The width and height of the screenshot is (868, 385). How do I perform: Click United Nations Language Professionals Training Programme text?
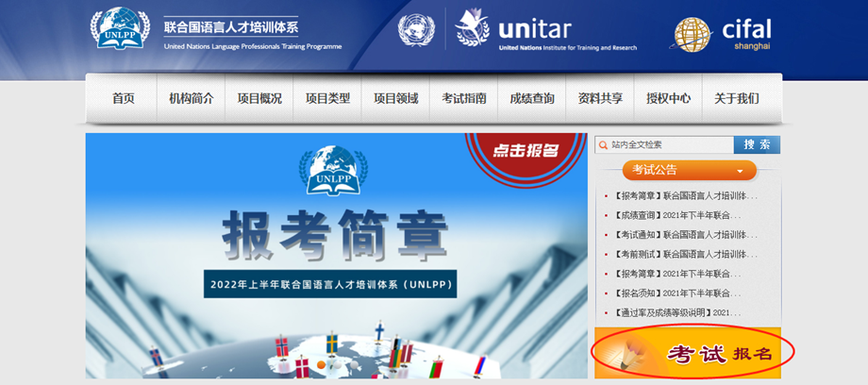pyautogui.click(x=253, y=46)
